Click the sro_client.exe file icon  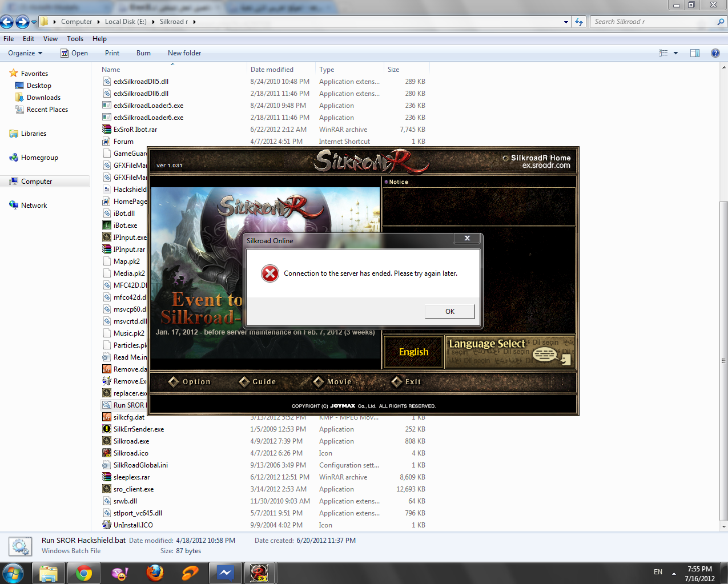tap(107, 489)
